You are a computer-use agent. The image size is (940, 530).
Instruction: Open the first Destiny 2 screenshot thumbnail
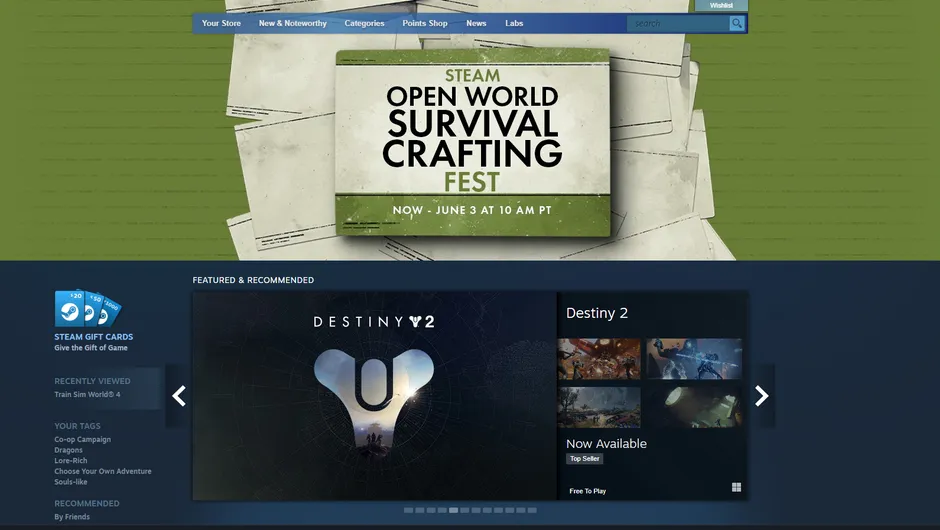[x=599, y=359]
